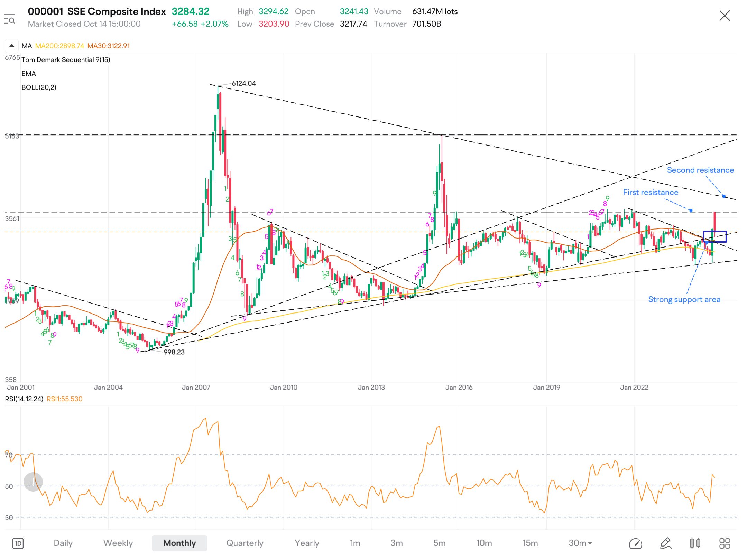
Task: Select the 5m interval
Action: click(439, 543)
